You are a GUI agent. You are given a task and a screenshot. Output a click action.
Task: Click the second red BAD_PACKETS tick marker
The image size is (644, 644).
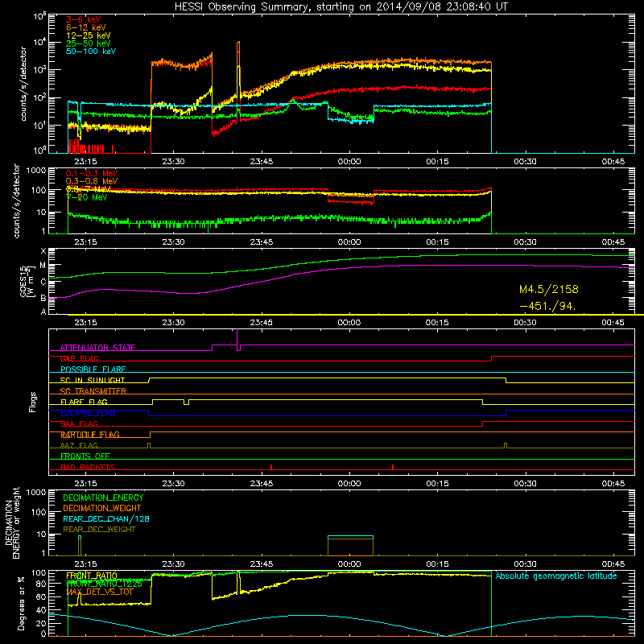[x=393, y=467]
